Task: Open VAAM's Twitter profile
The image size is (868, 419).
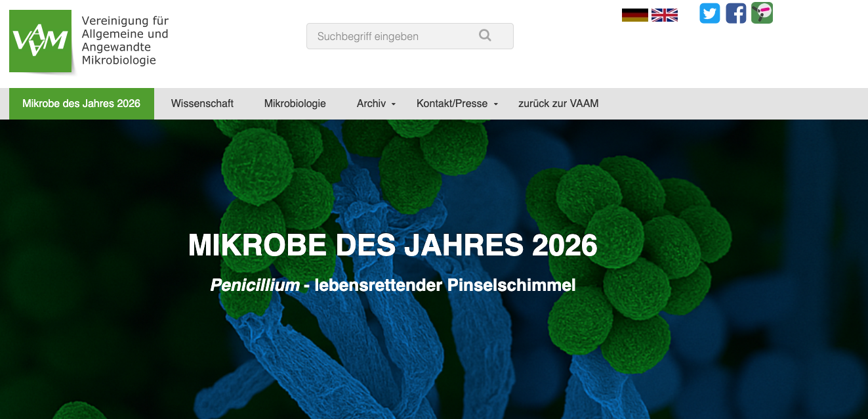Action: pyautogui.click(x=709, y=13)
